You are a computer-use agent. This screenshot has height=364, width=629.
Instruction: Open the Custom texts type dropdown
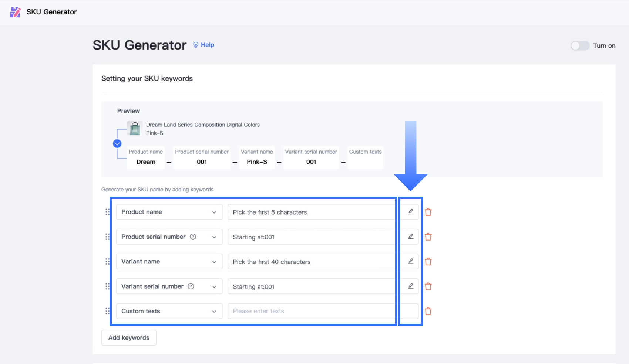pyautogui.click(x=169, y=311)
